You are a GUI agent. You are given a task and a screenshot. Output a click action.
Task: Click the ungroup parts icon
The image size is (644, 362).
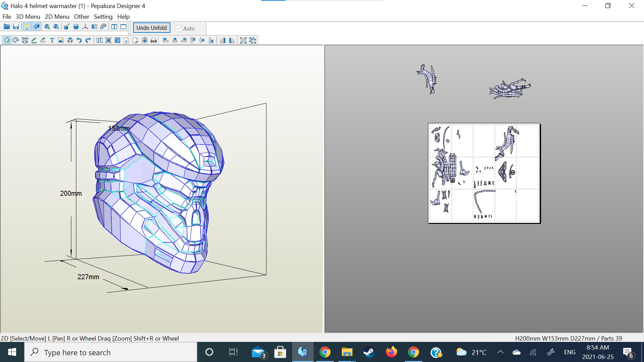coord(253,40)
